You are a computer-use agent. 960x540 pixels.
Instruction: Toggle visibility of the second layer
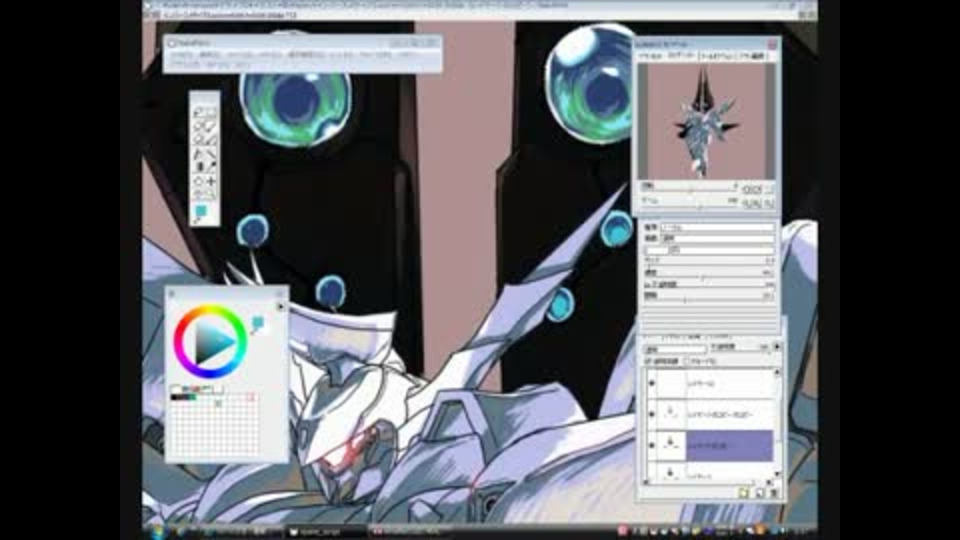tap(651, 414)
